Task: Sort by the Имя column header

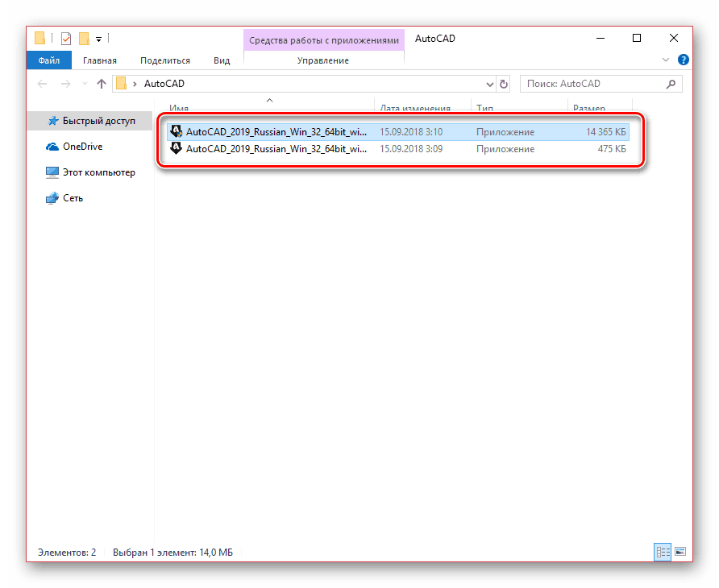Action: (x=179, y=108)
